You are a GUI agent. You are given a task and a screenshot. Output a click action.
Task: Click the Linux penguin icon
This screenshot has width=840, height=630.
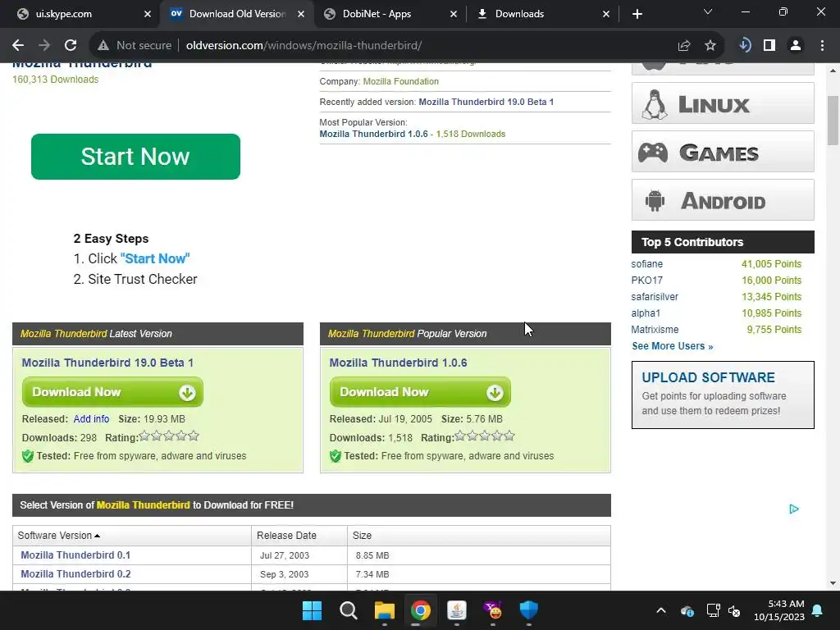tap(654, 104)
